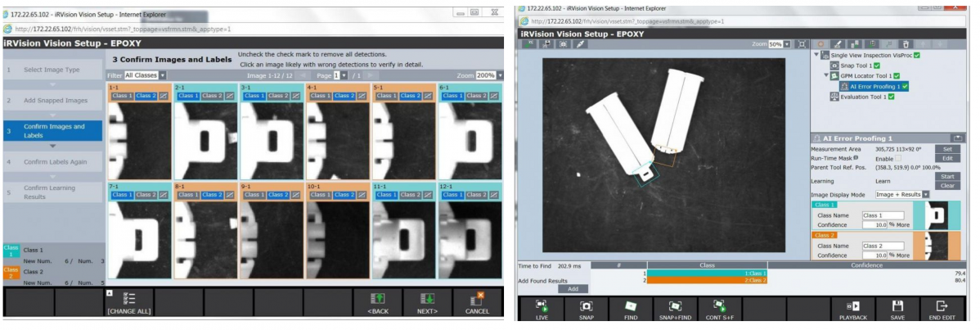
Task: Toggle the Evaluation Tool 1 checkbox
Action: (x=892, y=97)
